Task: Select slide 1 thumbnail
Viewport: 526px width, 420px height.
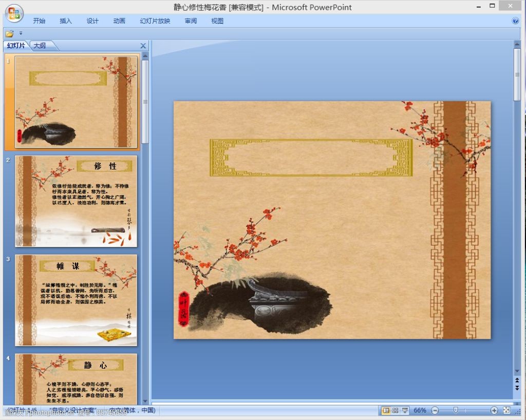Action: pyautogui.click(x=76, y=102)
